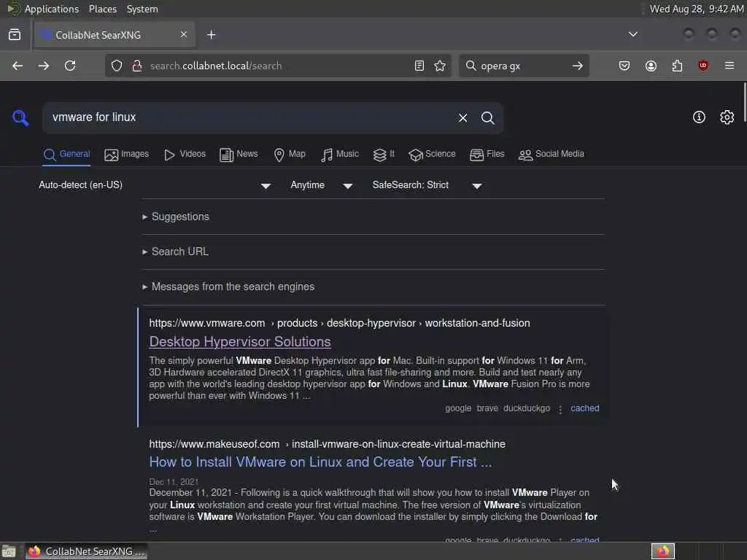Viewport: 747px width, 560px height.
Task: Expand the Search URL section
Action: pyautogui.click(x=175, y=252)
